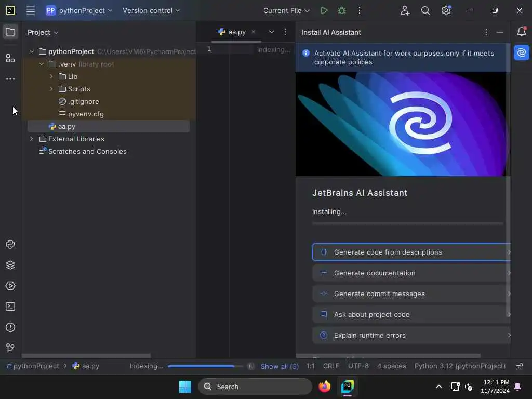
Task: Expand the Scripts folder
Action: (x=51, y=89)
